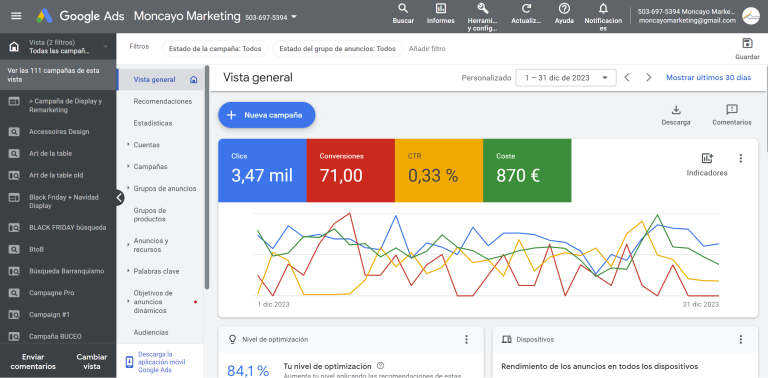Screen dimensions: 768x378
Task: Click the BtoB campaign search icon
Action: click(14, 249)
